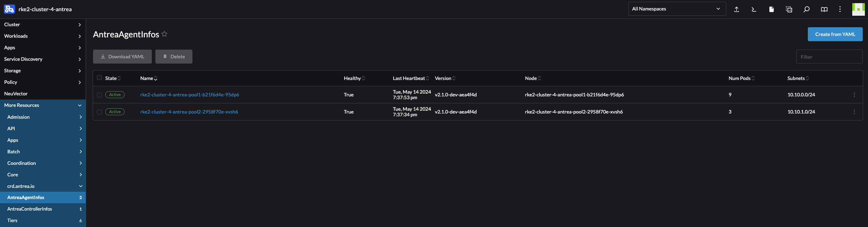The width and height of the screenshot is (868, 227).
Task: Collapse the More Resources section
Action: (43, 105)
